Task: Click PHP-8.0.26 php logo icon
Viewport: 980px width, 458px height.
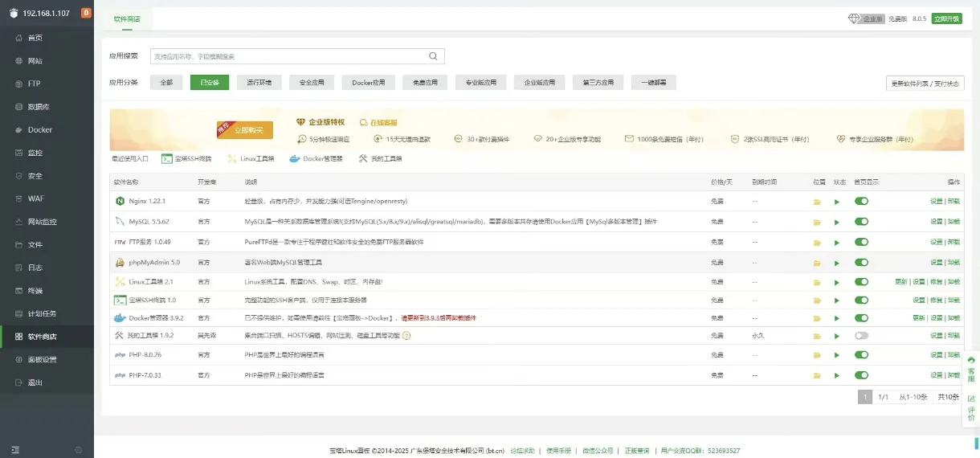Action: pos(120,355)
